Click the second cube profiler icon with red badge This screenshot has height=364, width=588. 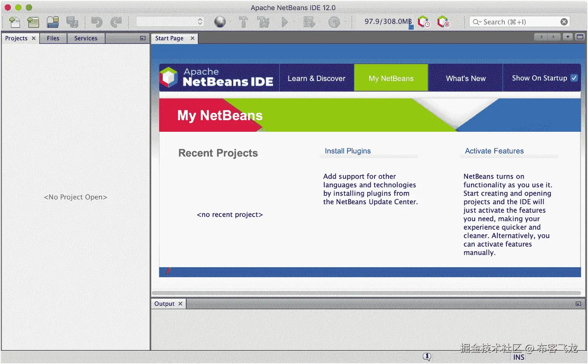pyautogui.click(x=443, y=22)
